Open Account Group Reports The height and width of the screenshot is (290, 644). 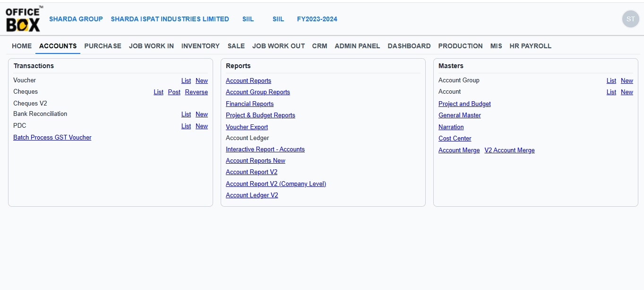[258, 92]
